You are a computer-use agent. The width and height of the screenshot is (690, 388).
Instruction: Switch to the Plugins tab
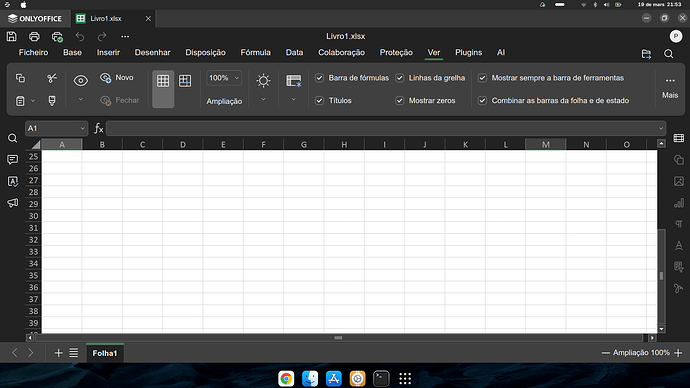(468, 52)
